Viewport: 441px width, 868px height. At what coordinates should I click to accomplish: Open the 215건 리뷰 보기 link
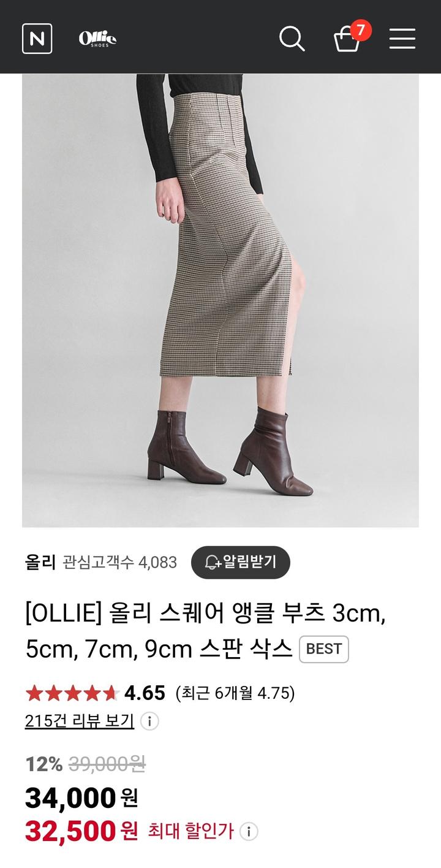click(x=80, y=721)
